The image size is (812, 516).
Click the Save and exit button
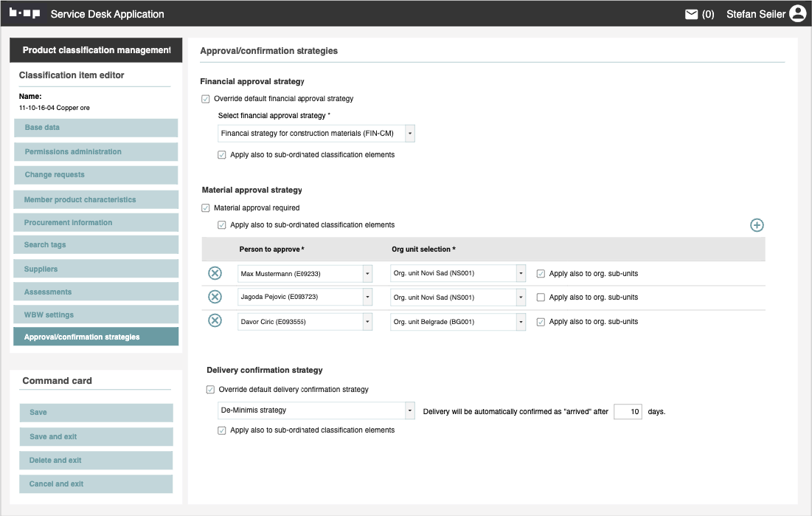(96, 436)
